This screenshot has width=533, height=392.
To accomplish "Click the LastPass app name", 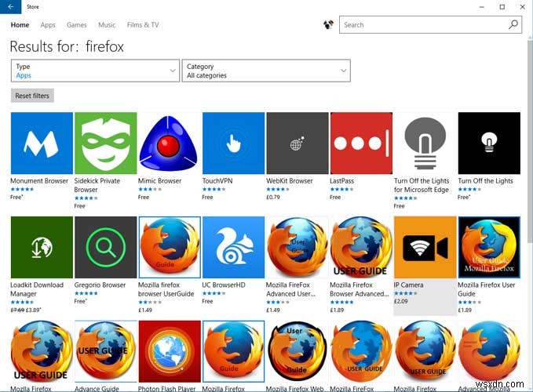I will click(x=342, y=181).
